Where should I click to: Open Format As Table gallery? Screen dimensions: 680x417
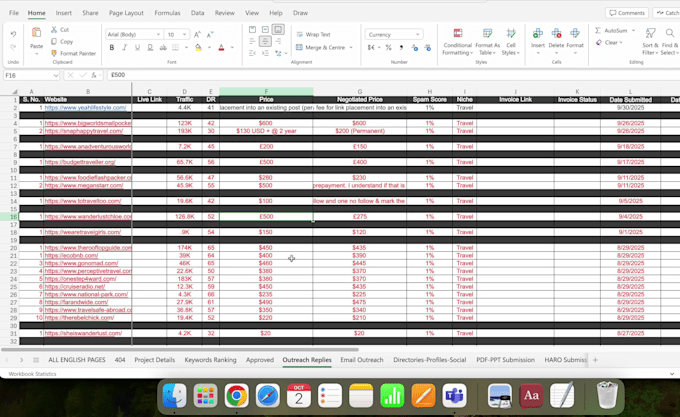point(487,42)
